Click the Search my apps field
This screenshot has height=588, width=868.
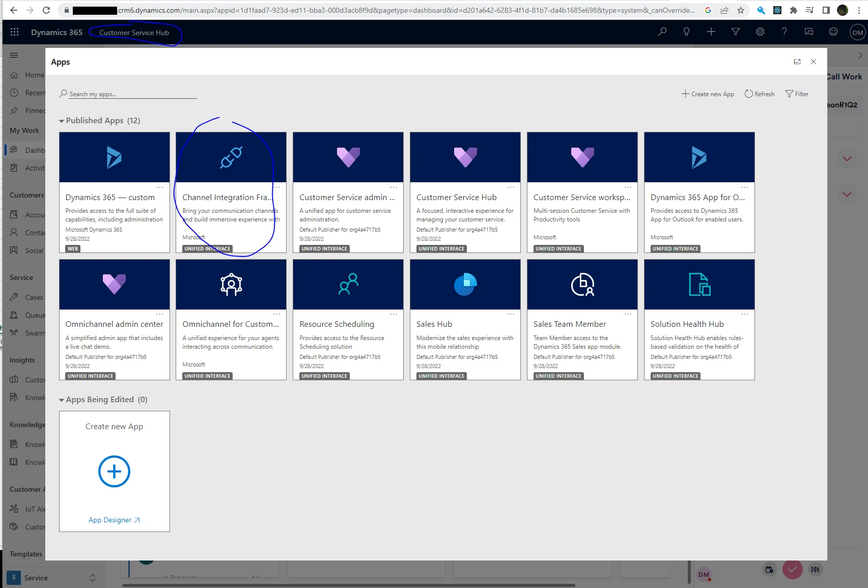[x=131, y=94]
